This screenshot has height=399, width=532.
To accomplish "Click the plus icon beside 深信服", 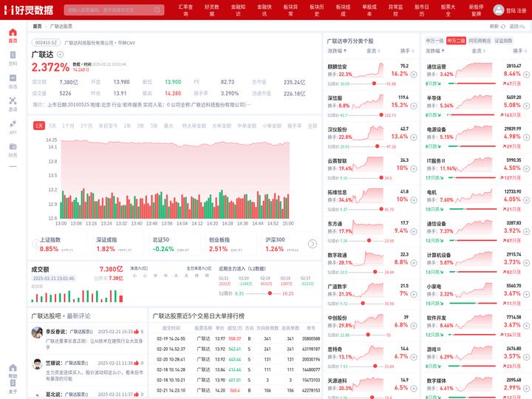I will coord(414,106).
